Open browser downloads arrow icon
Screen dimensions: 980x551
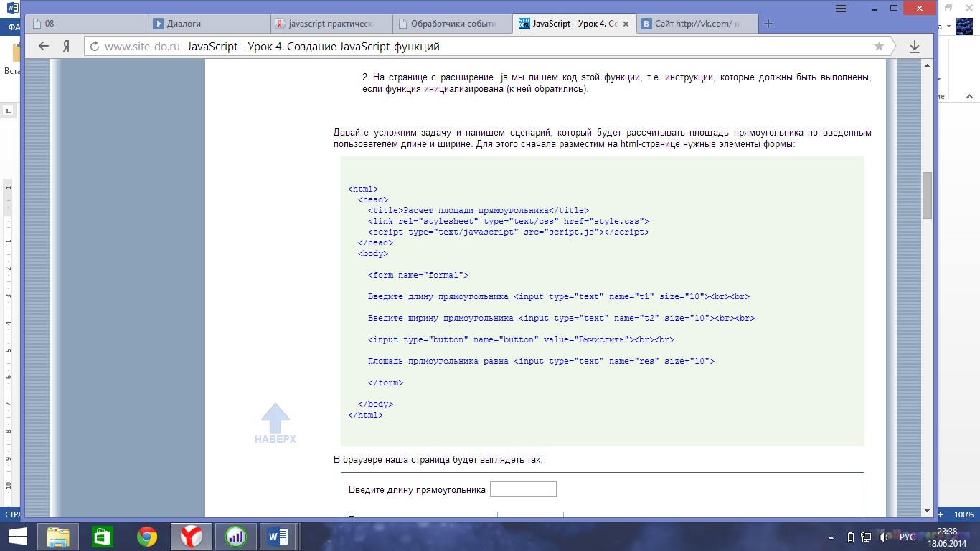[915, 46]
